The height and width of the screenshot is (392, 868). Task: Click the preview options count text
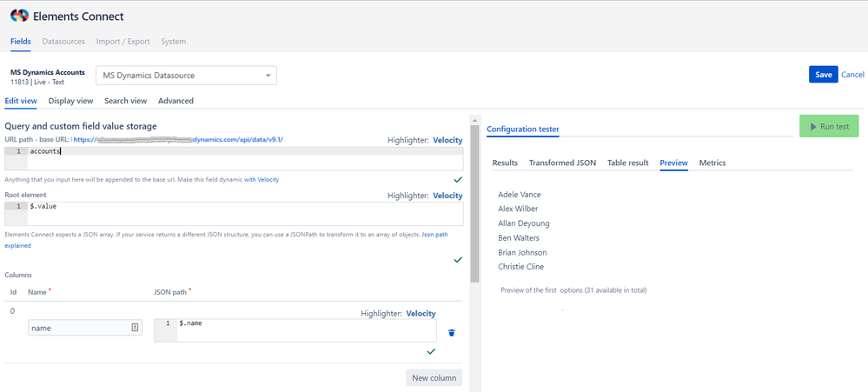[x=573, y=290]
